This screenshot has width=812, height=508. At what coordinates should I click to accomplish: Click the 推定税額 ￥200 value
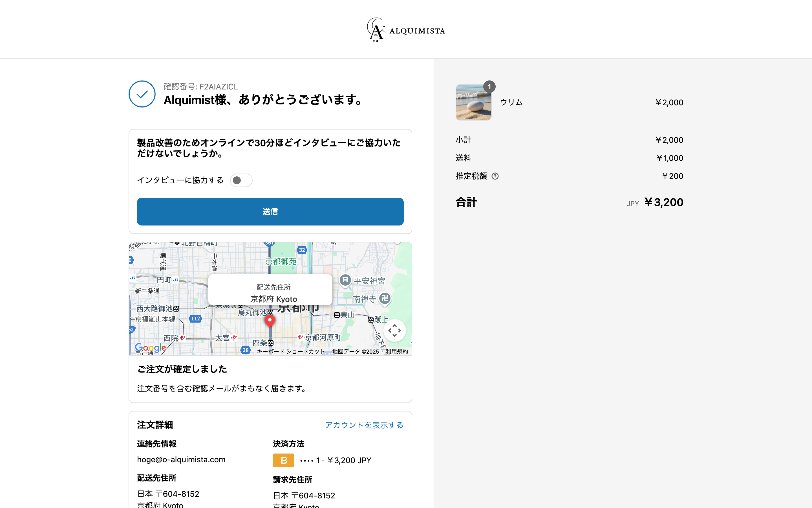pyautogui.click(x=672, y=176)
